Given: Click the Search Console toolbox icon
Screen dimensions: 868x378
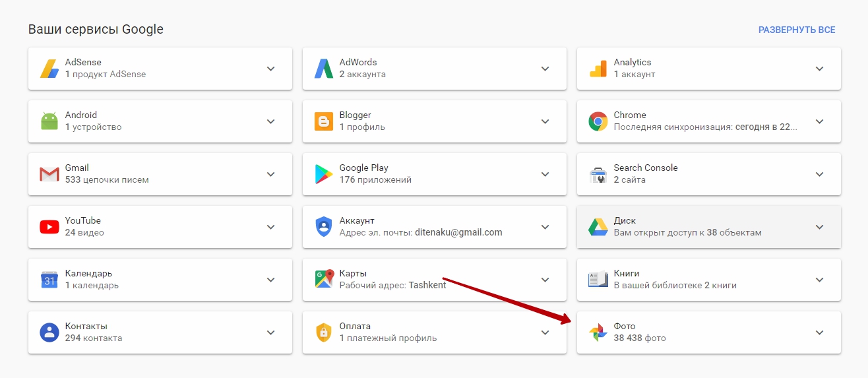Looking at the screenshot, I should pos(598,175).
